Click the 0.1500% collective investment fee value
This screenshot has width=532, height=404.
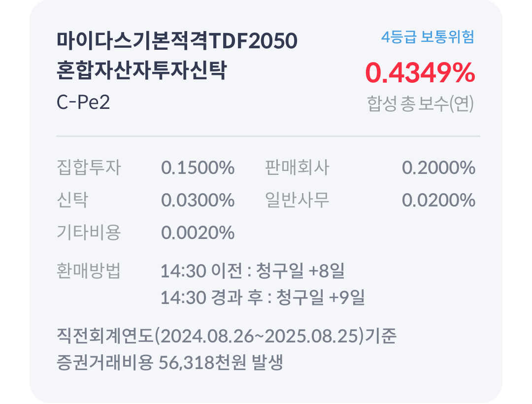(x=198, y=168)
